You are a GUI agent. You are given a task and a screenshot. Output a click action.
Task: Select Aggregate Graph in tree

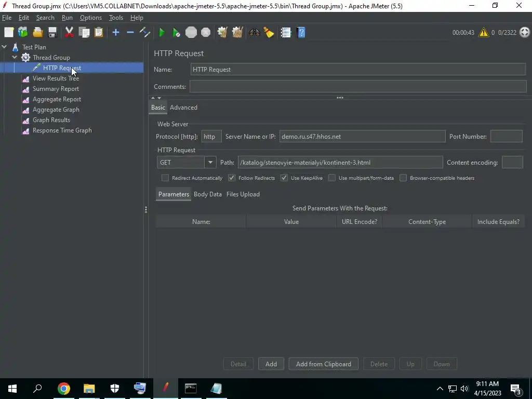(x=56, y=110)
